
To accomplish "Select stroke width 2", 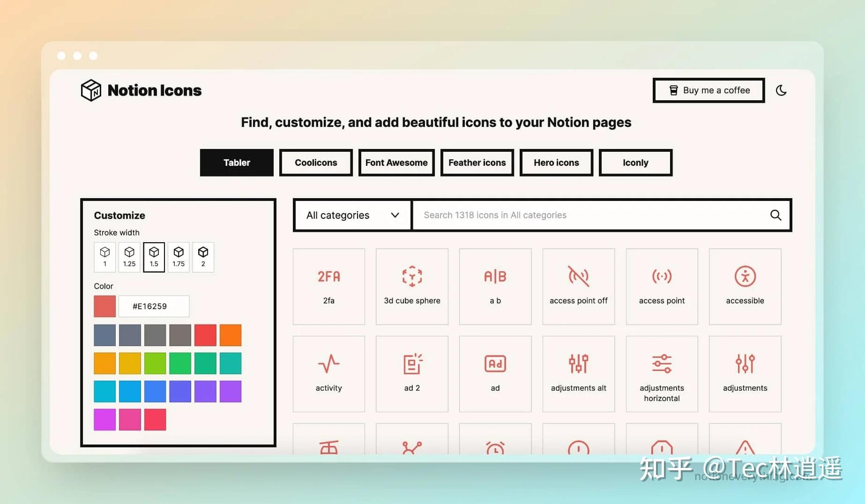I will 203,257.
